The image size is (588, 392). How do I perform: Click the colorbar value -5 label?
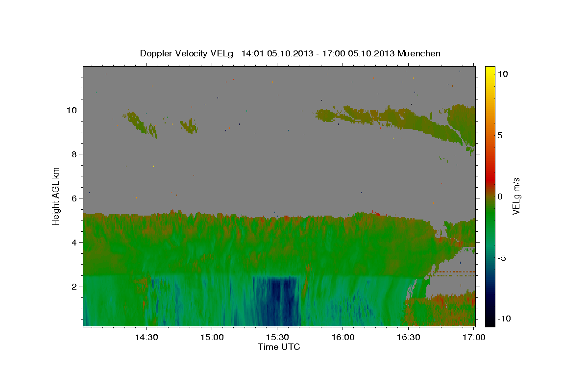point(502,258)
